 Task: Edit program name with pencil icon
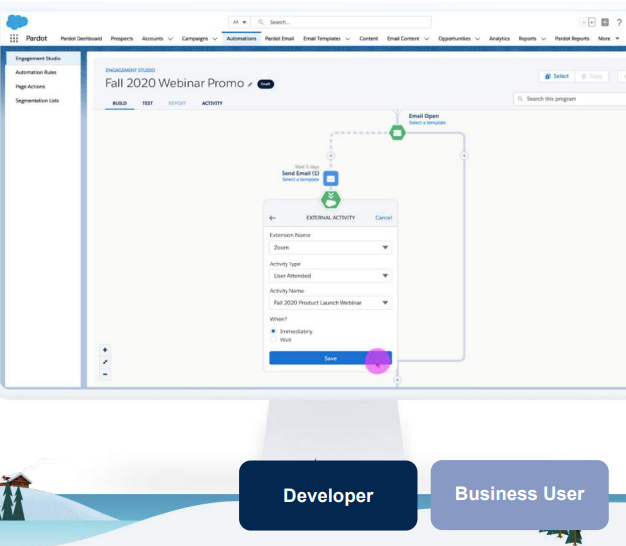pyautogui.click(x=250, y=84)
